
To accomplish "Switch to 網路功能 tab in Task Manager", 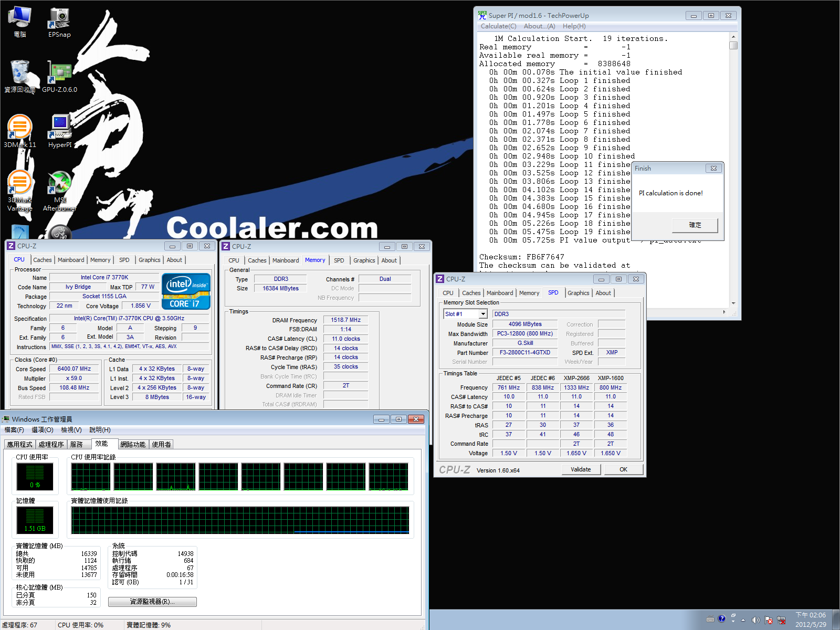I will coord(133,444).
